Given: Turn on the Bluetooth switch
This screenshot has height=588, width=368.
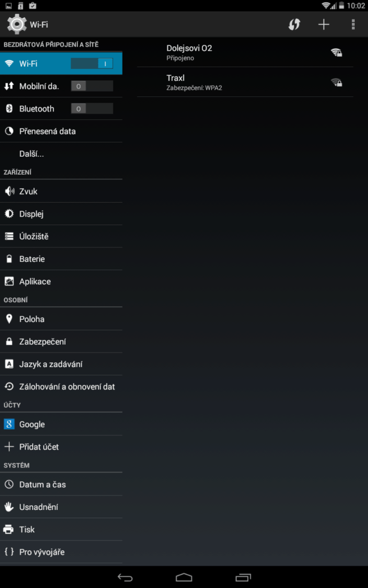Looking at the screenshot, I should (x=92, y=109).
